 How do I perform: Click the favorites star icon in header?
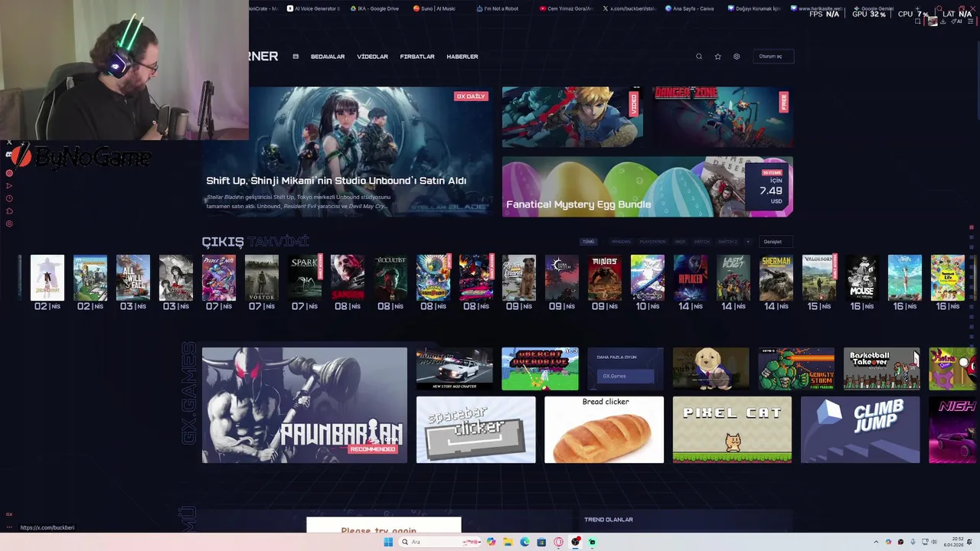pyautogui.click(x=717, y=57)
